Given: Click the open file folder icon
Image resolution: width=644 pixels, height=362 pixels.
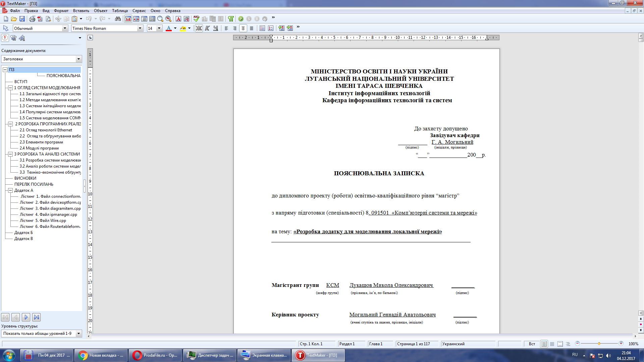Looking at the screenshot, I should point(14,19).
